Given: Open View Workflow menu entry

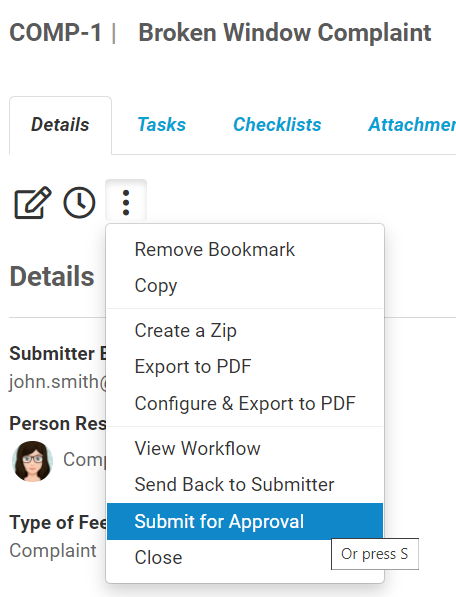Looking at the screenshot, I should click(x=245, y=449).
